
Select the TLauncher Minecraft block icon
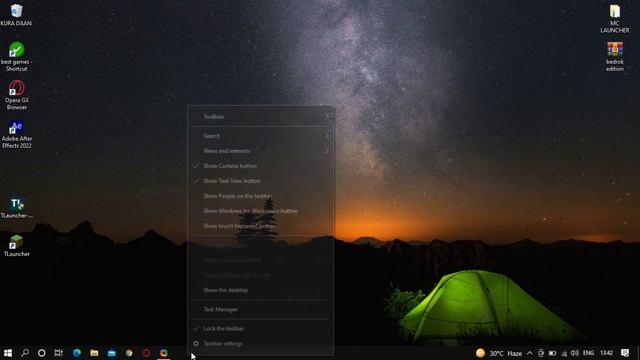pos(16,246)
